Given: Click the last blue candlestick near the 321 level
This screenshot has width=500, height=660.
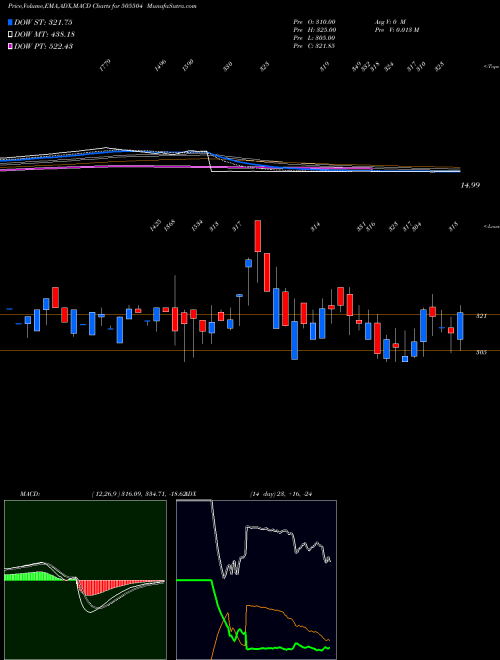Looking at the screenshot, I should (460, 326).
